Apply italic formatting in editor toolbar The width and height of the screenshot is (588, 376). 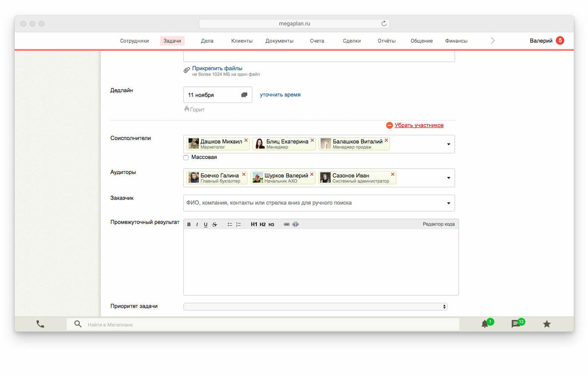click(197, 225)
